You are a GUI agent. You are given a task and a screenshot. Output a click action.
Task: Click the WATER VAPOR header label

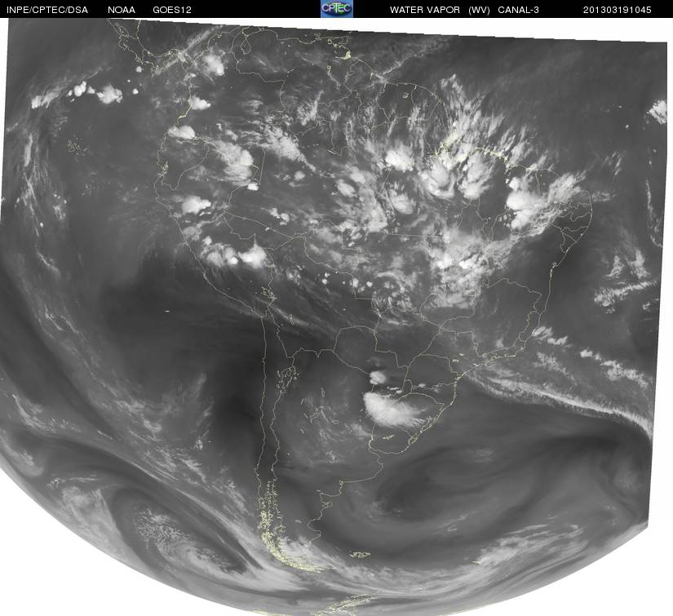(x=424, y=10)
